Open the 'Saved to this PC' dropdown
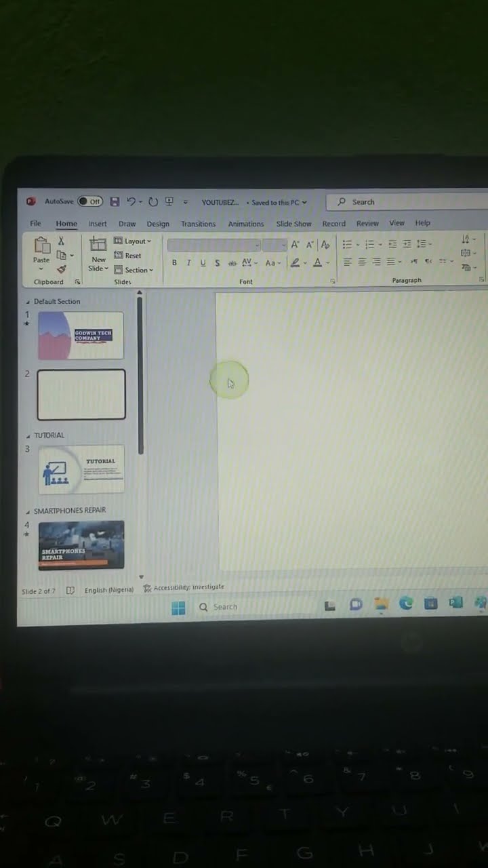488x868 pixels. coord(279,202)
